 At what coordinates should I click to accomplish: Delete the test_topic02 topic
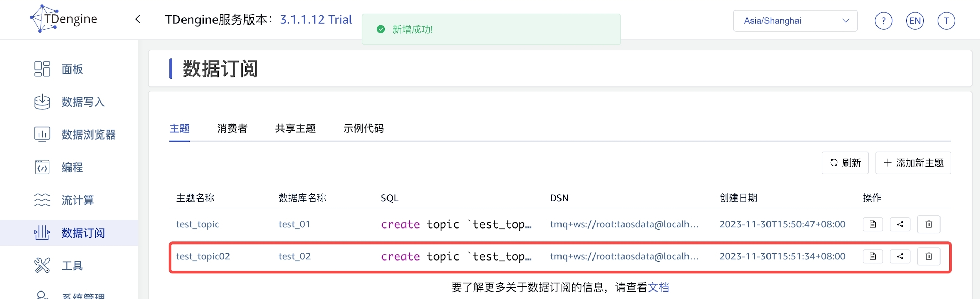point(928,256)
